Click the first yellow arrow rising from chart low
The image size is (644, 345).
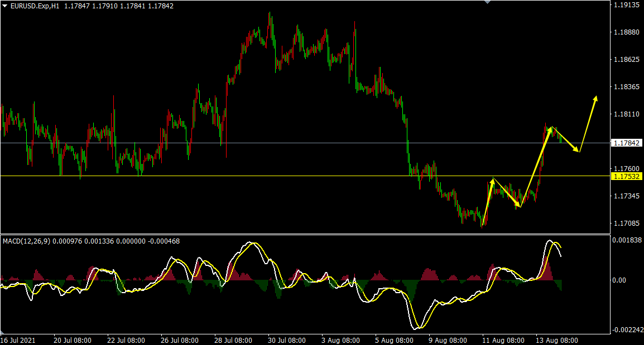point(487,202)
